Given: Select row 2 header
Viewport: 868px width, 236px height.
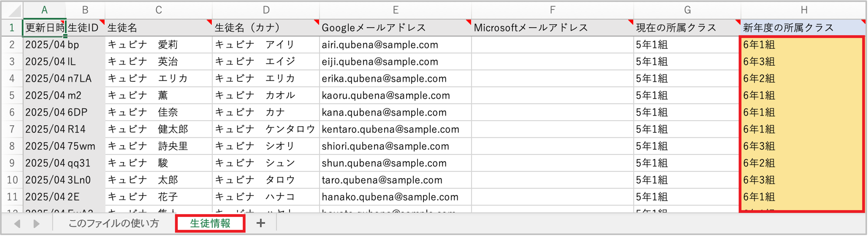Looking at the screenshot, I should tap(12, 44).
